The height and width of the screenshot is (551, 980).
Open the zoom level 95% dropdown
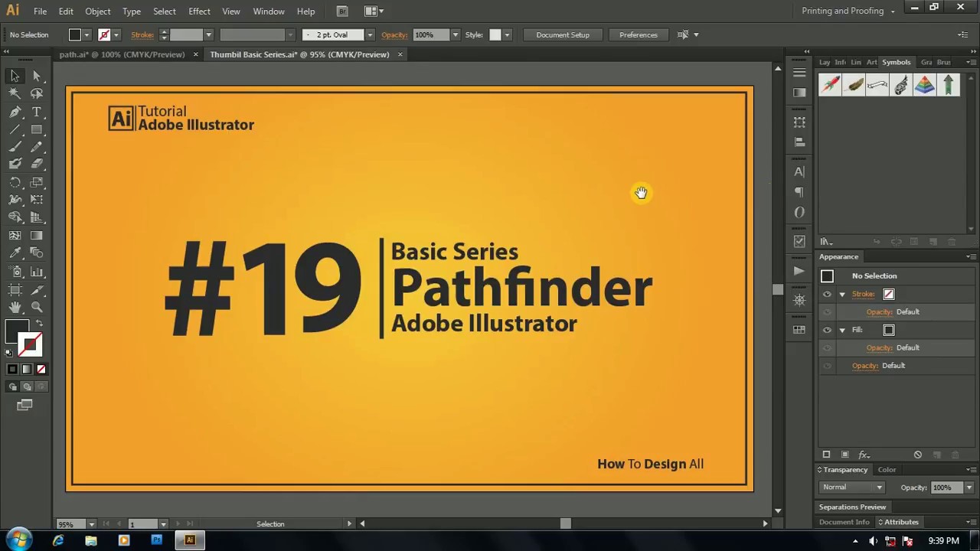(91, 524)
